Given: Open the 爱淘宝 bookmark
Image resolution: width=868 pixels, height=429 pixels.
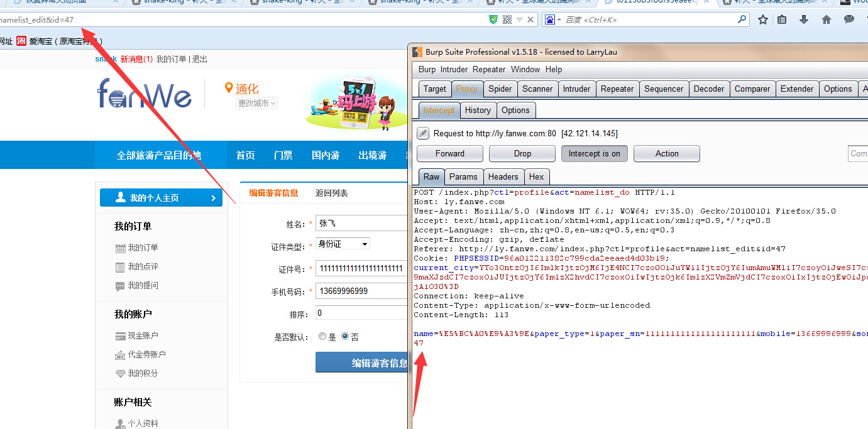Looking at the screenshot, I should [x=60, y=41].
